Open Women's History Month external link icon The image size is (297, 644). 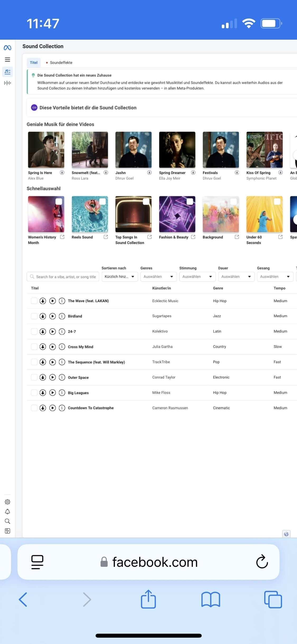[x=62, y=237]
